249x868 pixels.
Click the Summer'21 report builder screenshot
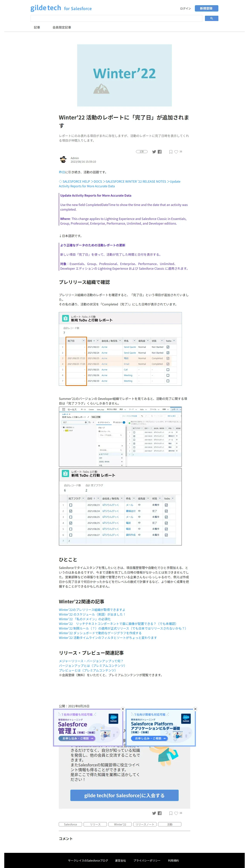coord(120,436)
